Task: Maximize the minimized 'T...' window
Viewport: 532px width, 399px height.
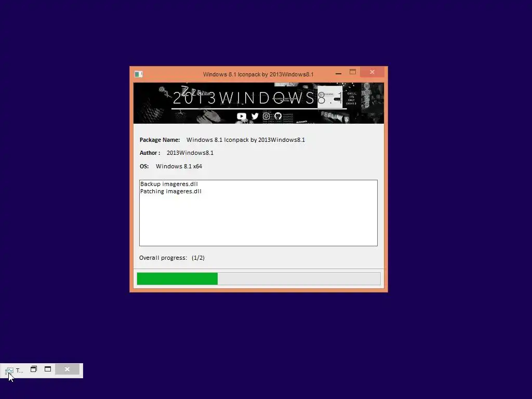Action: 48,369
